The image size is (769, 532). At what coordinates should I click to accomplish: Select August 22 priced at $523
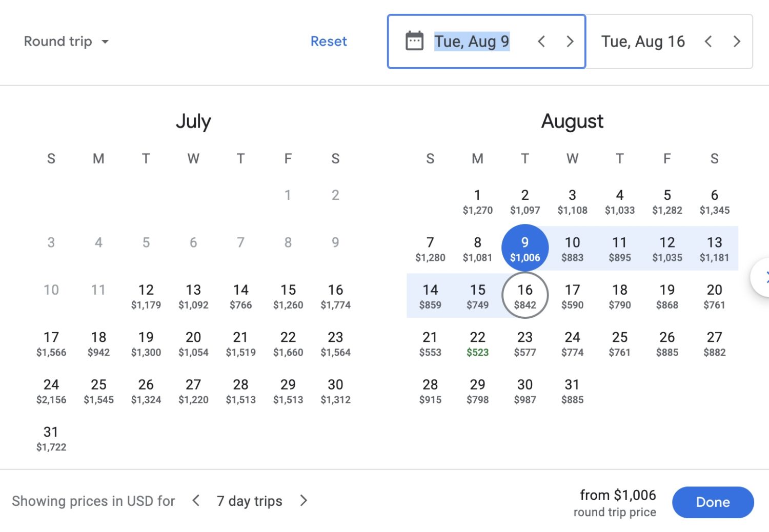click(477, 343)
